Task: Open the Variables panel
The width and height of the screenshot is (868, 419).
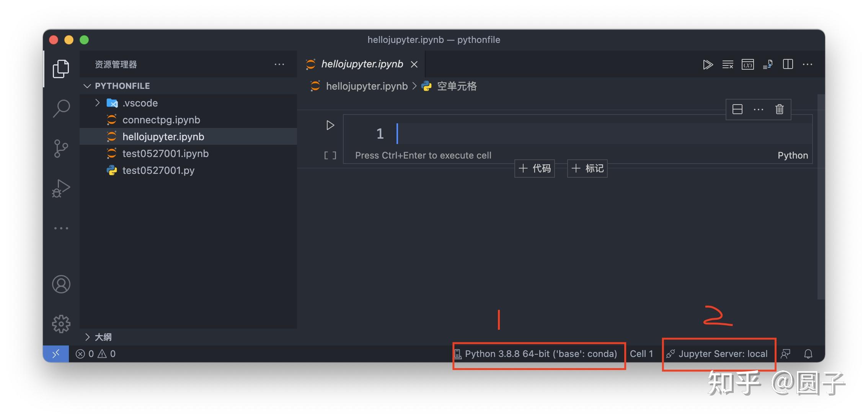Action: 747,64
